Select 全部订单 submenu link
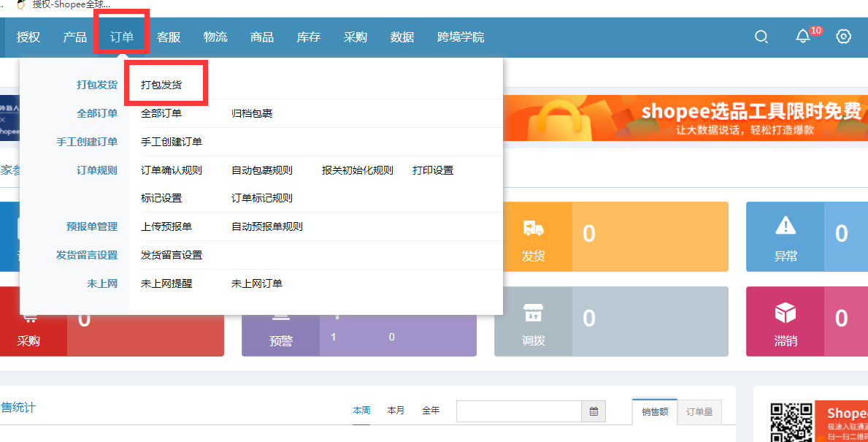The height and width of the screenshot is (442, 868). 161,113
